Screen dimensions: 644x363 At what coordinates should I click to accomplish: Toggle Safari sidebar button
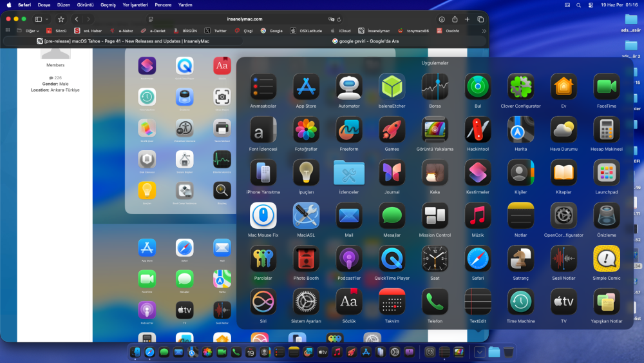[38, 19]
